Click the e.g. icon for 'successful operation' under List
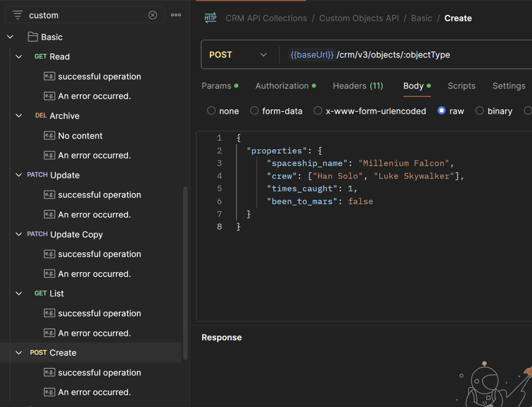The height and width of the screenshot is (407, 532). point(49,313)
